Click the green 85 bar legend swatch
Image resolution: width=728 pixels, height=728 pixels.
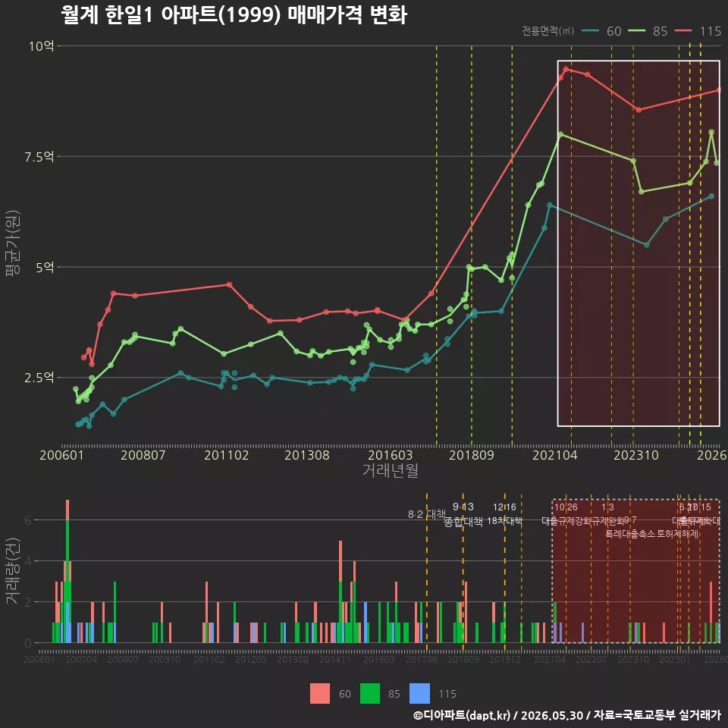370,694
